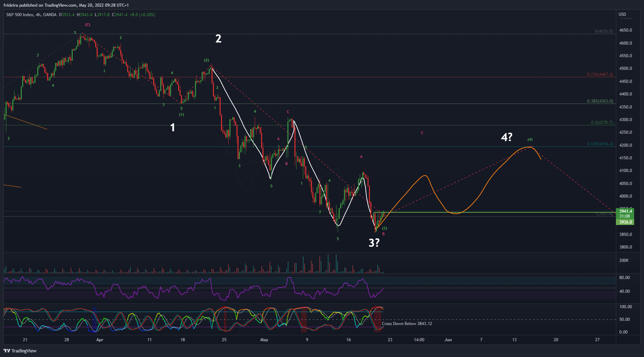Click the stochastic scale label 50.00
The width and height of the screenshot is (644, 357).
pyautogui.click(x=624, y=319)
